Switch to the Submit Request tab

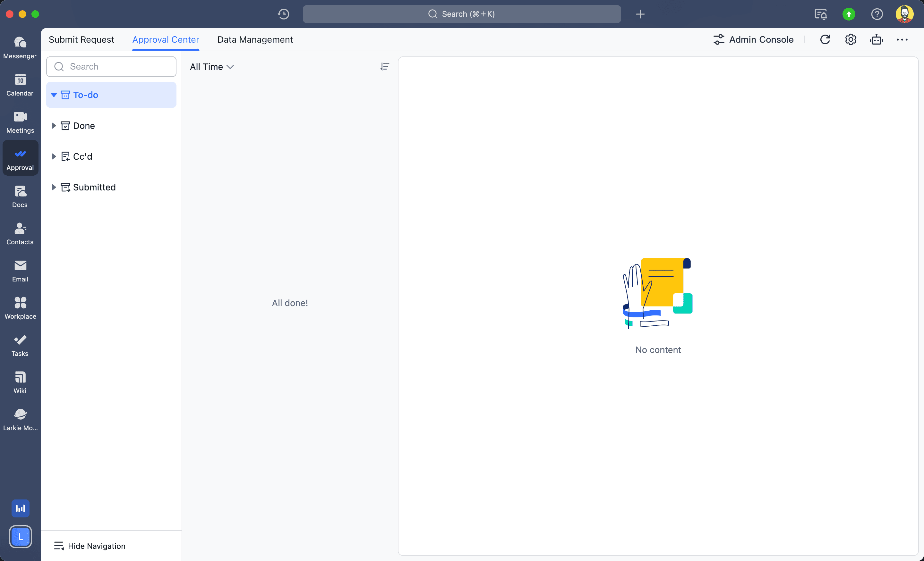[81, 39]
